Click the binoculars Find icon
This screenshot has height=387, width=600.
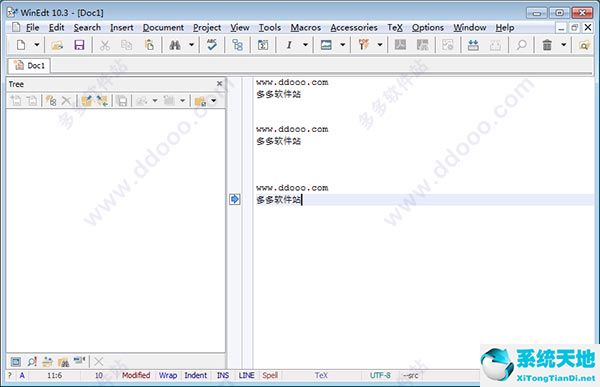click(x=175, y=45)
